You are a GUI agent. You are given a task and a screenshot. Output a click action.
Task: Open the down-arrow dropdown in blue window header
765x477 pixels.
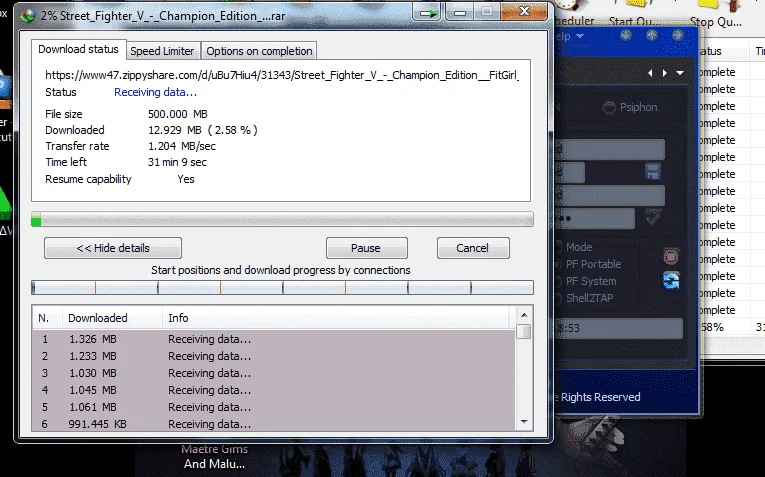coord(680,73)
